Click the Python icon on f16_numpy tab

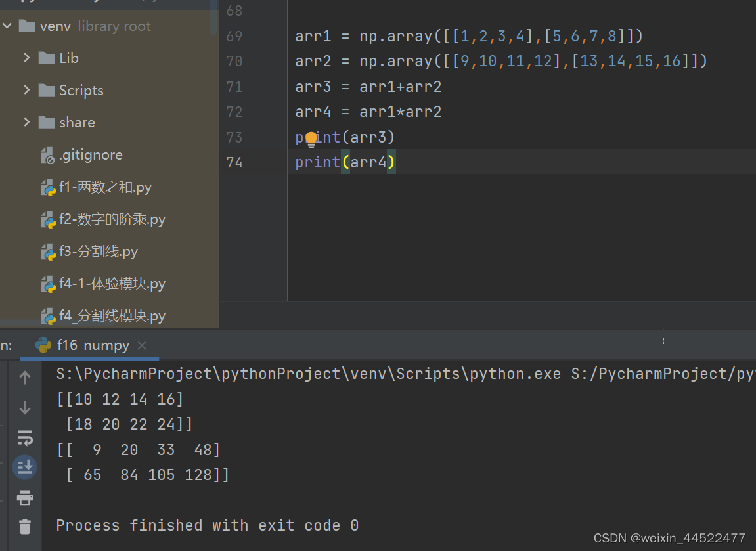(43, 345)
